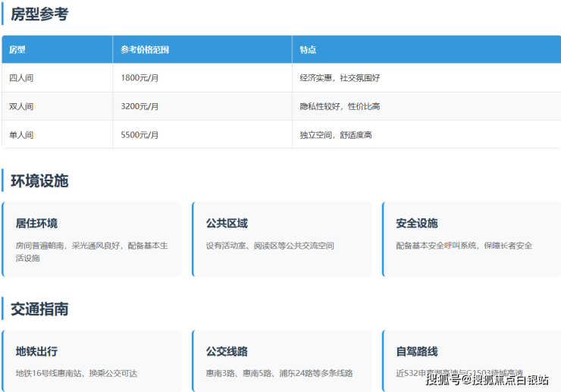Click the 搜狐号@搜狐焦点白银站 watermark
Image resolution: width=561 pixels, height=392 pixels.
point(487,380)
